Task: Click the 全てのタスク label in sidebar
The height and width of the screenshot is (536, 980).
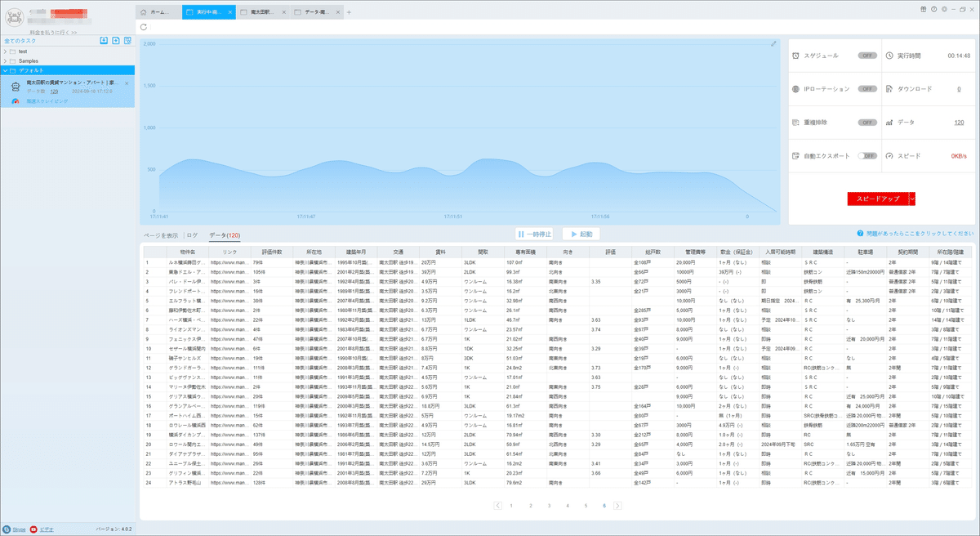Action: 20,40
